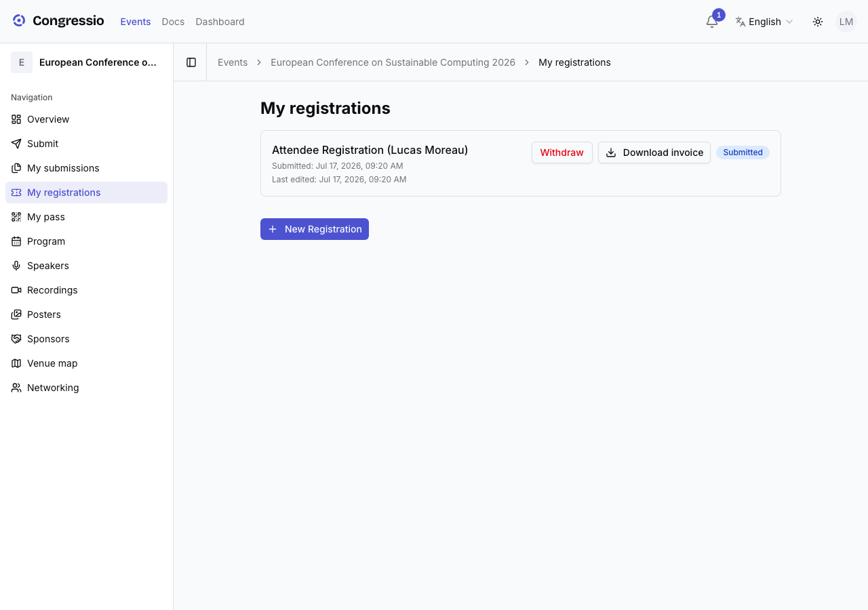Click the Program calendar icon
Viewport: 868px width, 610px height.
click(x=16, y=241)
